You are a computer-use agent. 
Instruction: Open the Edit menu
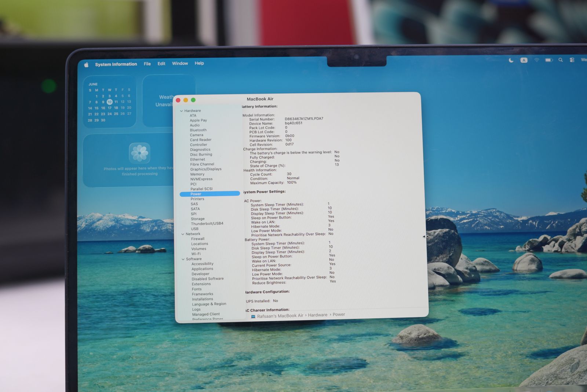pos(161,63)
